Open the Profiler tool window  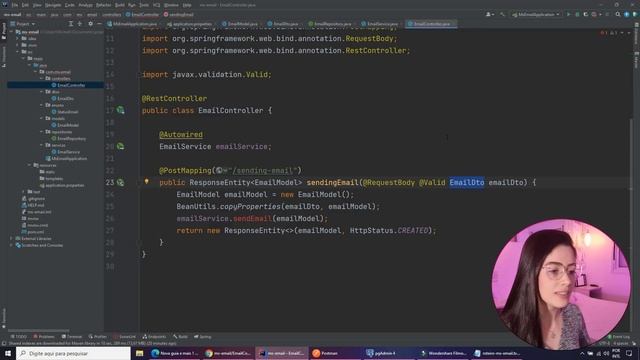pyautogui.click(x=97, y=337)
